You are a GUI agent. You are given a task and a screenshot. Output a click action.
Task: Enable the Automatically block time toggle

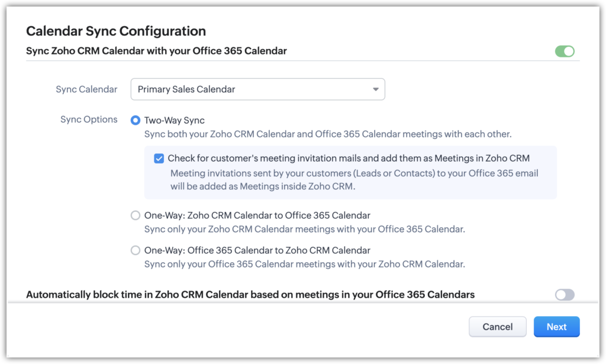pos(564,294)
